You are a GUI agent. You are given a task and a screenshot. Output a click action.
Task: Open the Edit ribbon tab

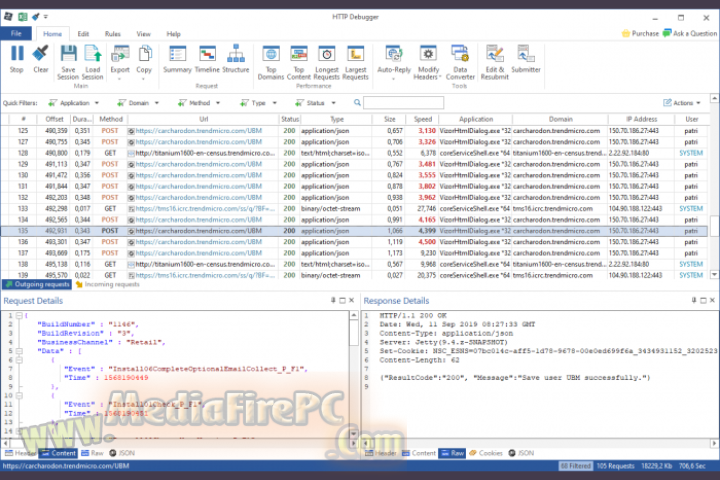point(83,34)
